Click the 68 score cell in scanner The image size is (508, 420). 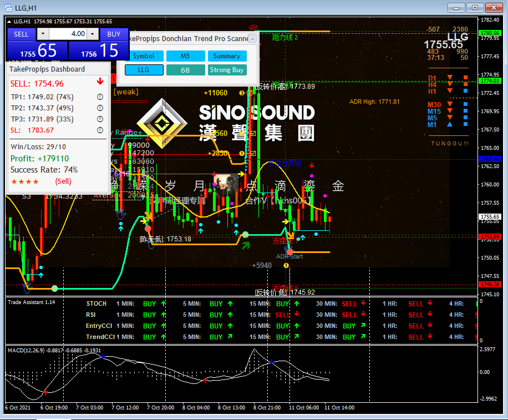pyautogui.click(x=185, y=70)
